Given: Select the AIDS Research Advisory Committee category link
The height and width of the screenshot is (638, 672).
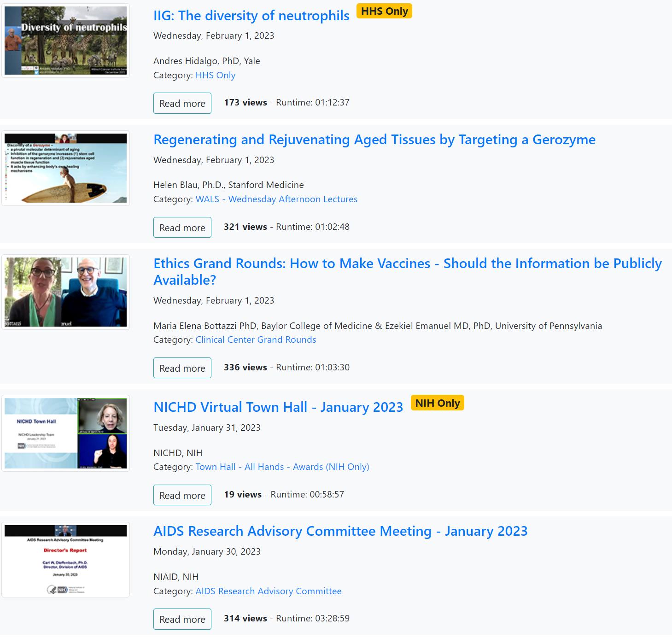Looking at the screenshot, I should [x=268, y=591].
